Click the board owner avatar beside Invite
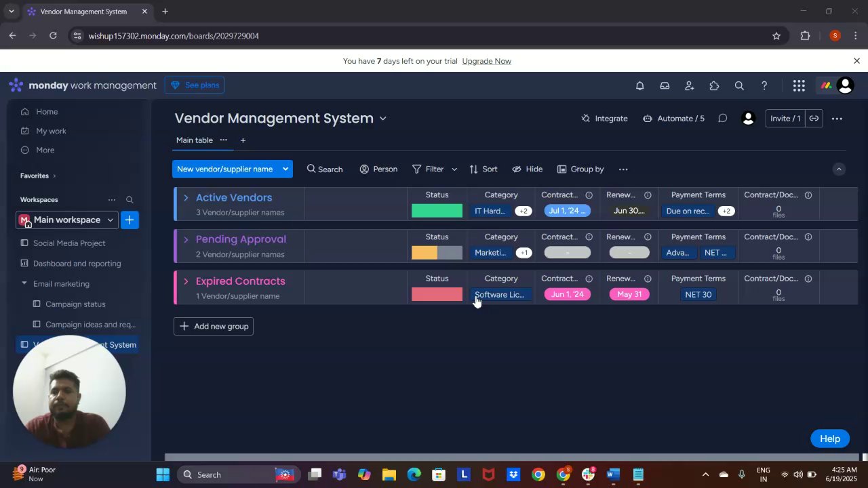Screen dimensions: 868x488 [749, 119]
